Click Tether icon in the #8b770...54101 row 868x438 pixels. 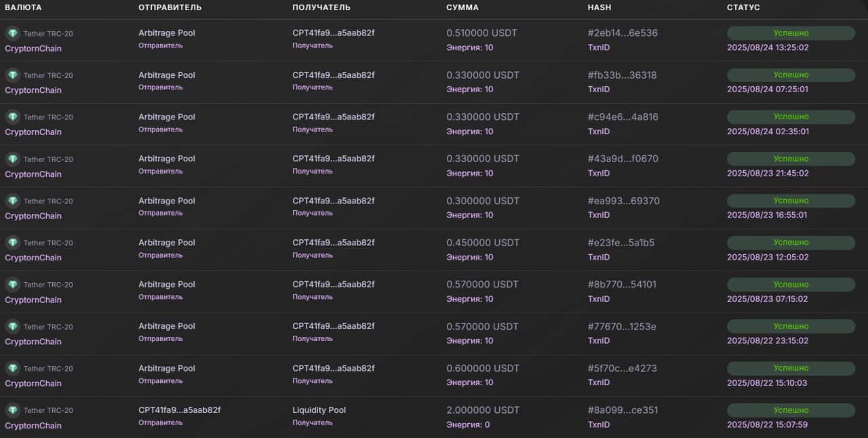pos(12,284)
